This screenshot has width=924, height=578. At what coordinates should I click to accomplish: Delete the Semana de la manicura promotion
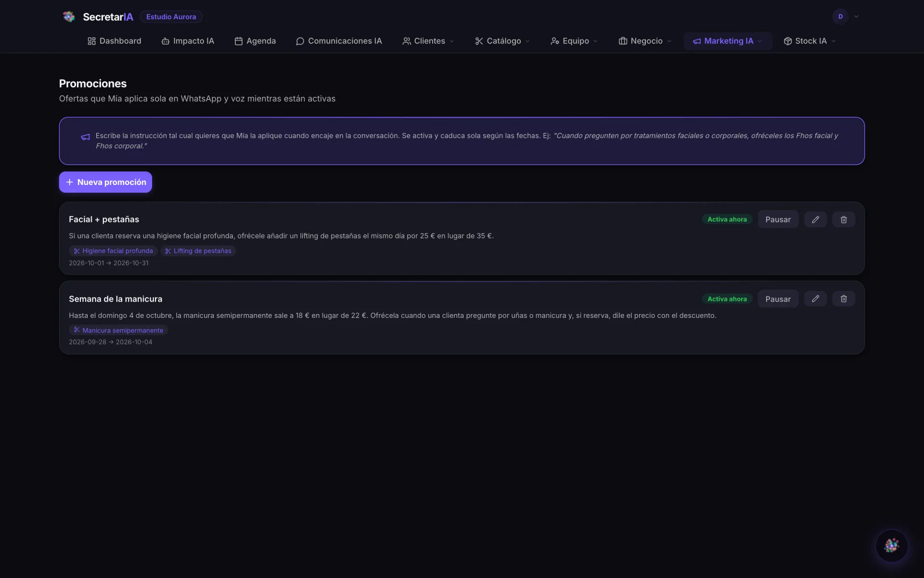pos(844,299)
